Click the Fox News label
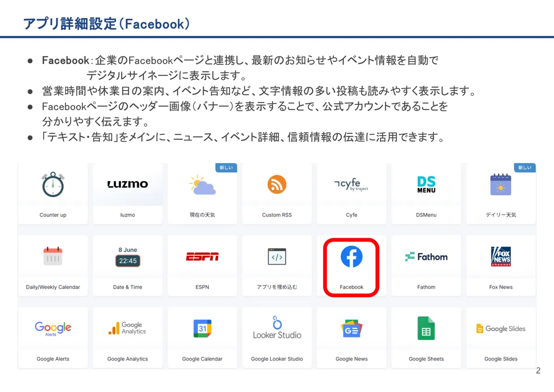Image resolution: width=554 pixels, height=392 pixels. coord(501,287)
